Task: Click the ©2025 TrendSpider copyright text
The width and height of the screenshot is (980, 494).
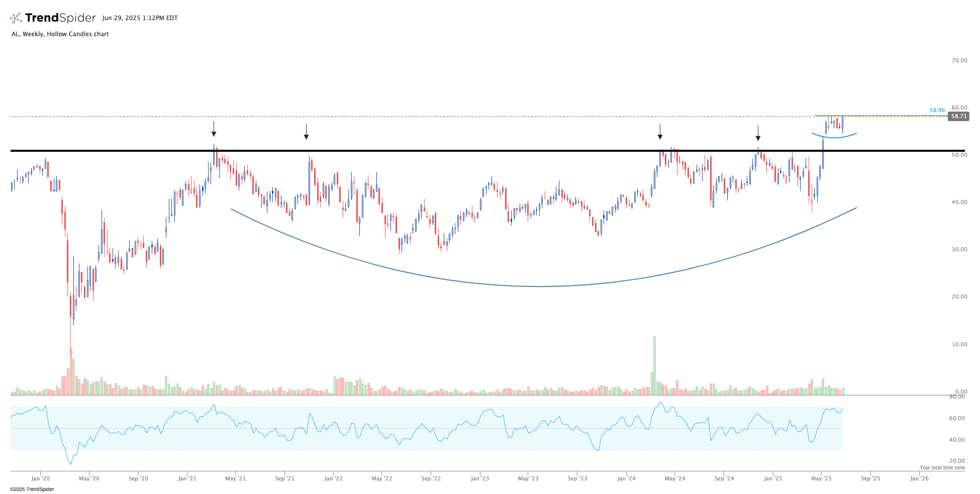Action: [x=32, y=489]
